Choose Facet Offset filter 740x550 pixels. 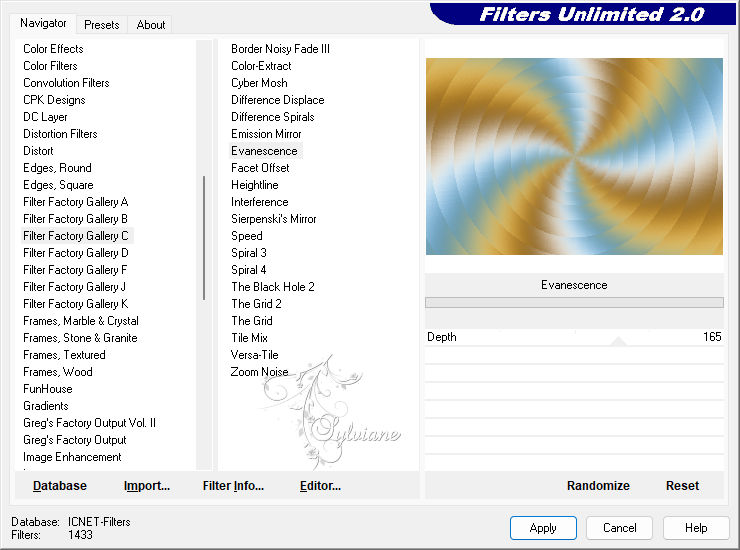(260, 168)
